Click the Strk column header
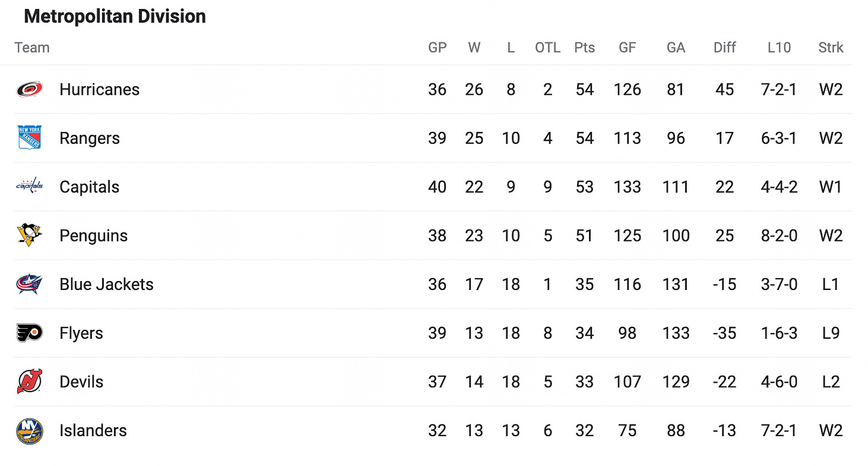 (831, 48)
